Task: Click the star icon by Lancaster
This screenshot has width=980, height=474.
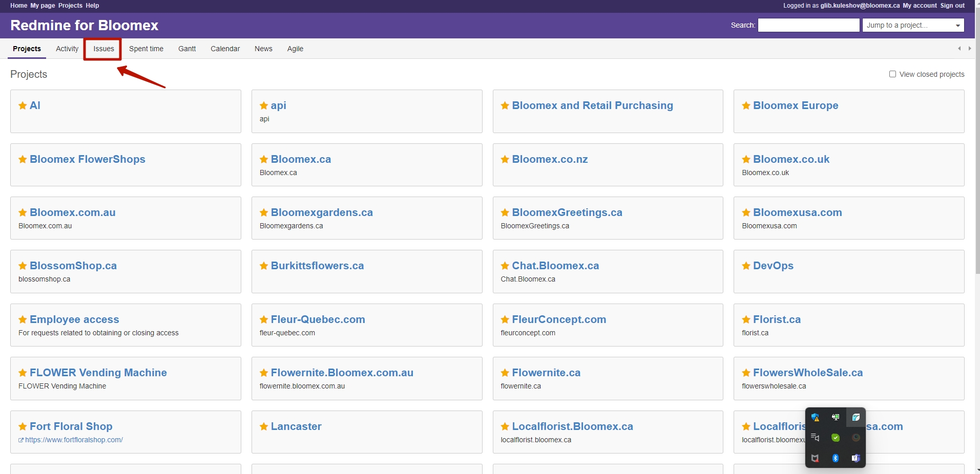Action: (264, 426)
